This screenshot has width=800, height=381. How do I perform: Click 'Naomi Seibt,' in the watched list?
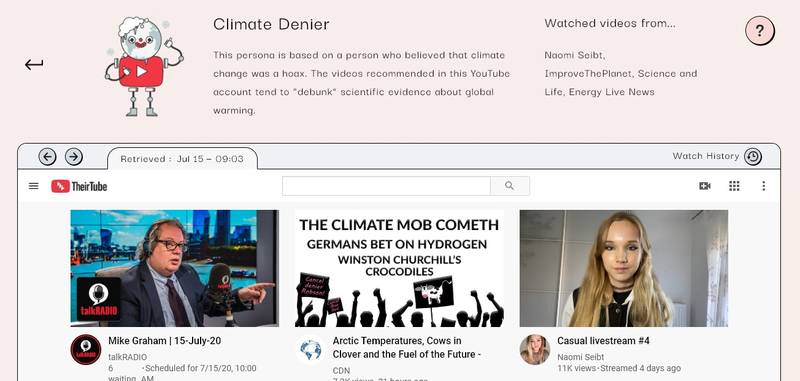(x=574, y=55)
